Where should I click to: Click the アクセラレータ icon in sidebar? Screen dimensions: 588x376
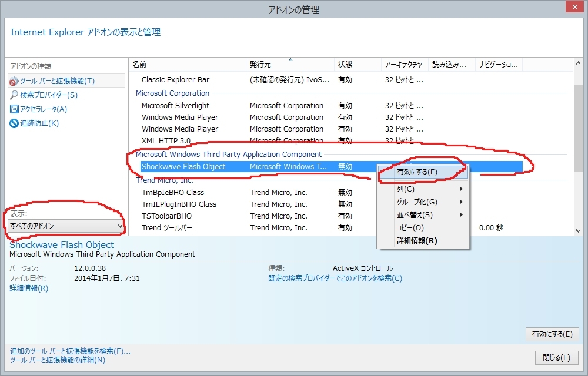coord(14,109)
